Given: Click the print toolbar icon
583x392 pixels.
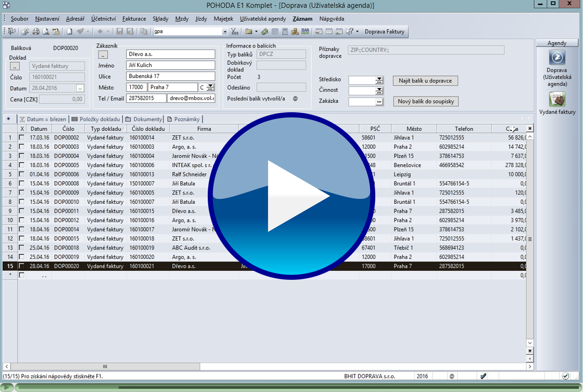Looking at the screenshot, I should [x=36, y=32].
